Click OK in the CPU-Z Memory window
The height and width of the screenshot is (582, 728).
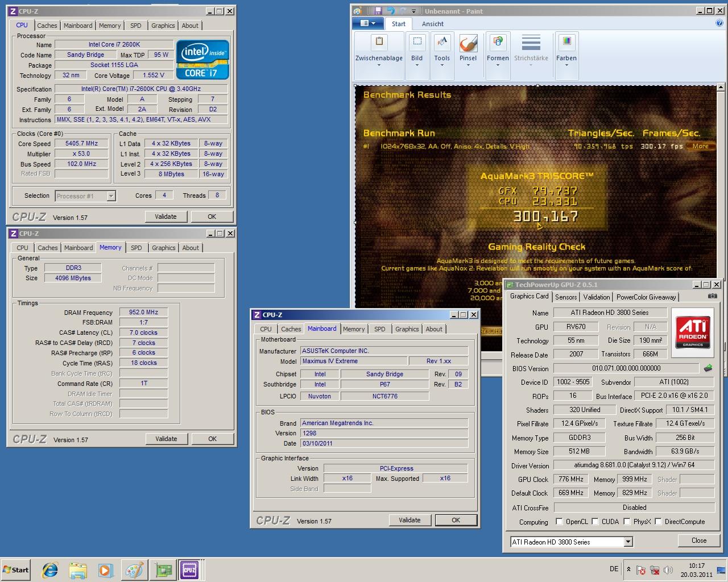212,439
